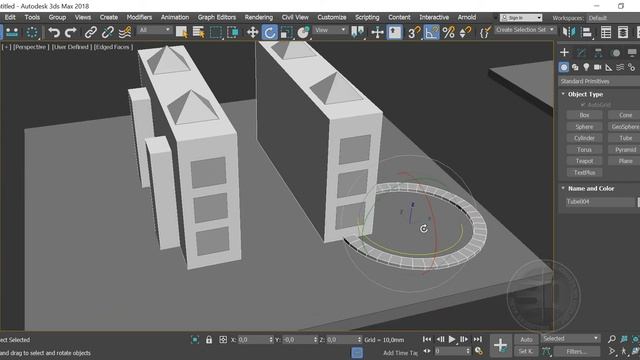The height and width of the screenshot is (360, 640).
Task: Activate the Select and Link tool
Action: (x=91, y=32)
